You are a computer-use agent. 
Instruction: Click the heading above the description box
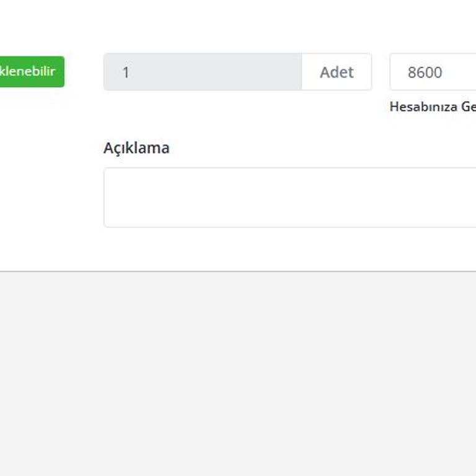pos(136,148)
